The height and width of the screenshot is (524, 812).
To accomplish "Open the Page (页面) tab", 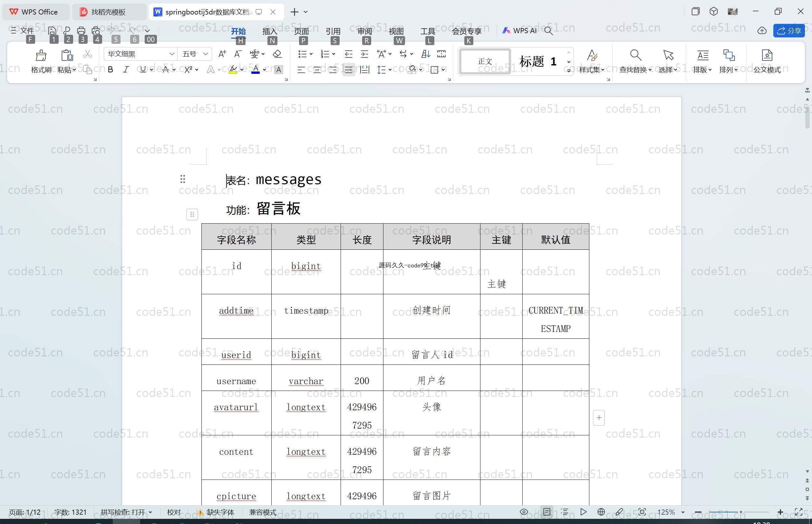I will [301, 31].
